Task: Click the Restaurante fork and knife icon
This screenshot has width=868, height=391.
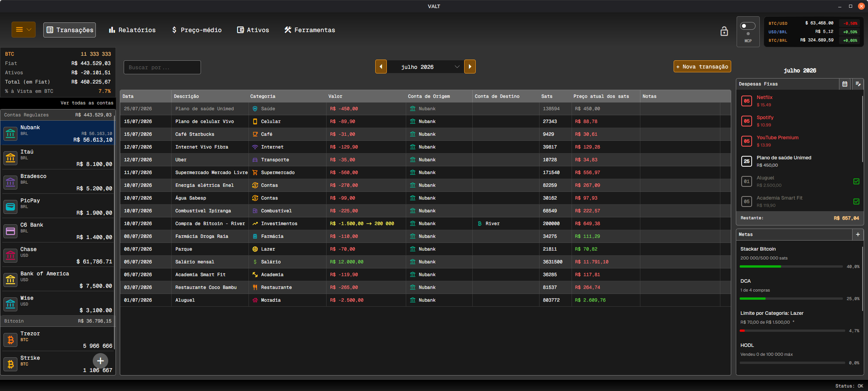Action: coord(255,287)
